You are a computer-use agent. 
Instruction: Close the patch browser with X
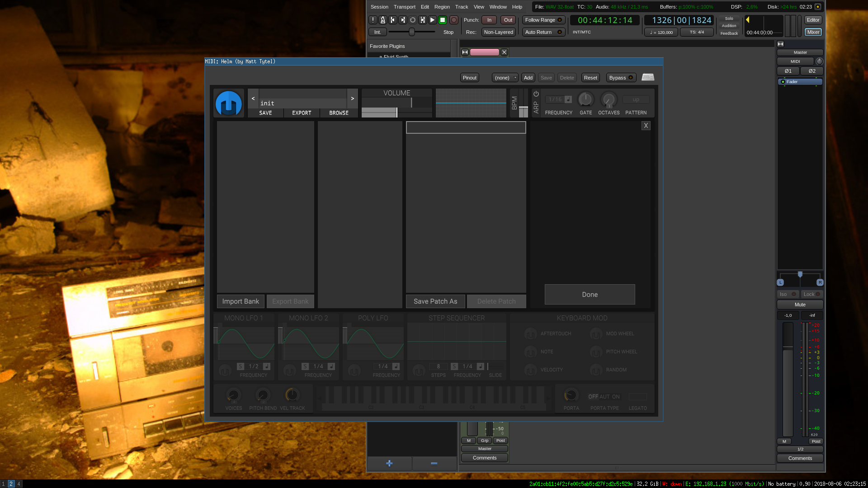point(646,126)
